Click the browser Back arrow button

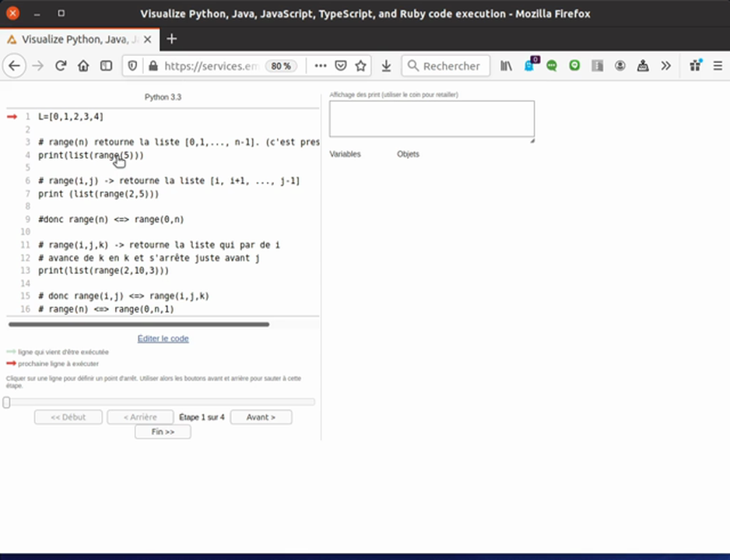click(14, 66)
